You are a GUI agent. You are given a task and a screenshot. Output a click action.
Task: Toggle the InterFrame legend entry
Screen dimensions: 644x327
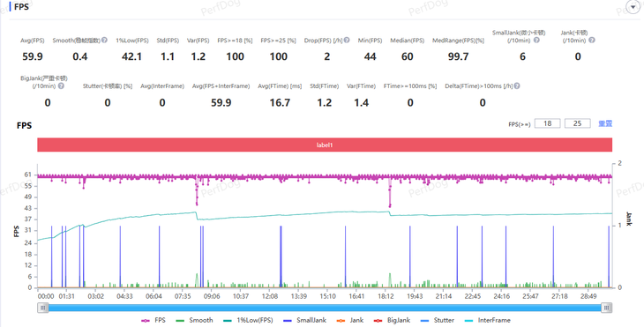[487, 321]
